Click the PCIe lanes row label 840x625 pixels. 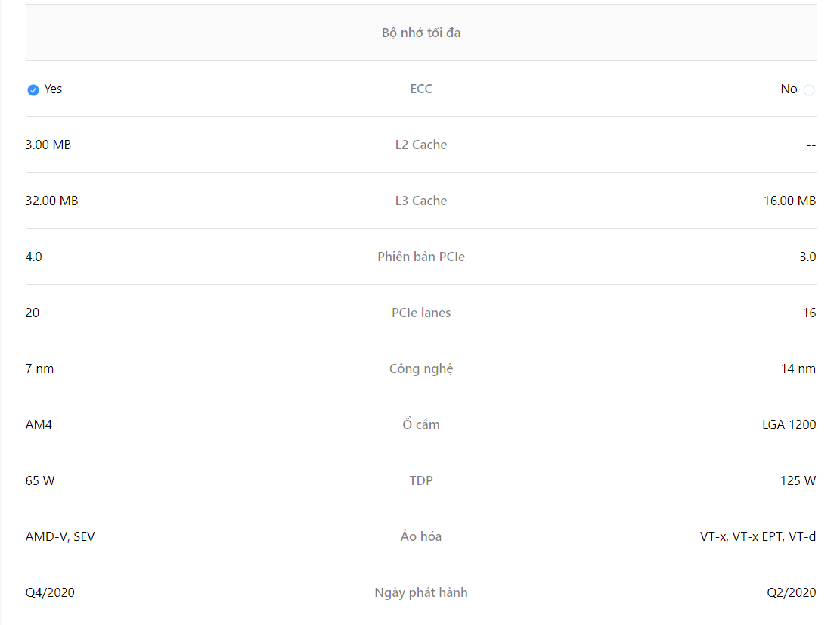pyautogui.click(x=421, y=312)
